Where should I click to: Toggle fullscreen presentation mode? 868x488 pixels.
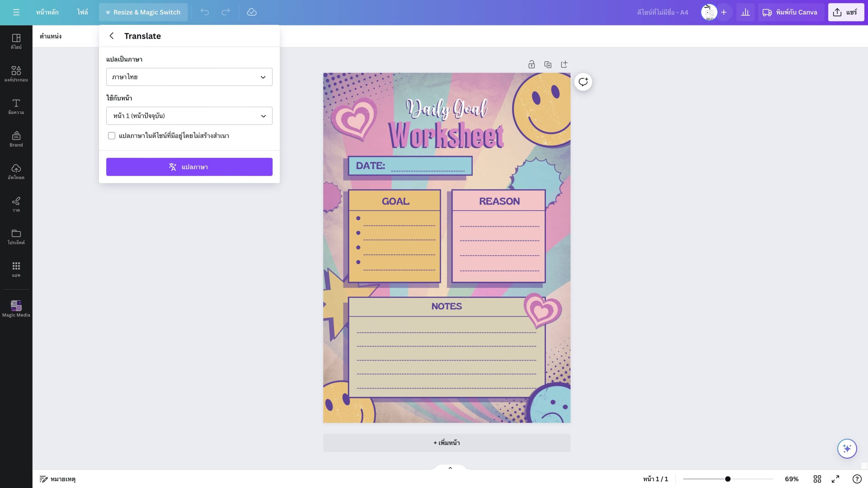tap(835, 479)
